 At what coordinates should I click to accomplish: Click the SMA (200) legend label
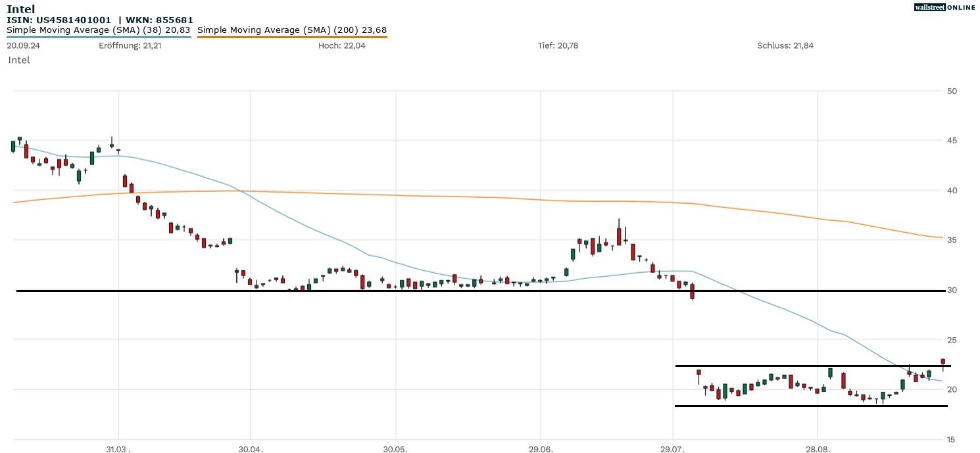(292, 30)
